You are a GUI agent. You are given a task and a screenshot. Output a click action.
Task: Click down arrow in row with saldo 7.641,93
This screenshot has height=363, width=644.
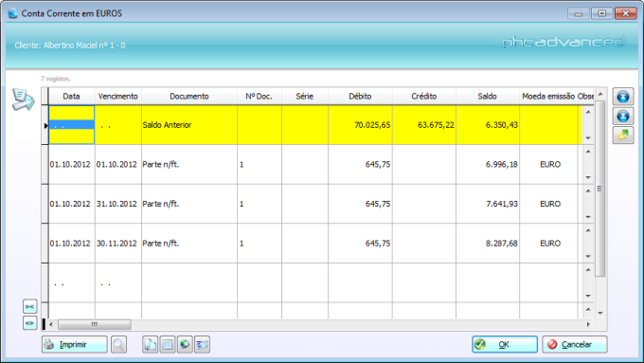[x=588, y=217]
